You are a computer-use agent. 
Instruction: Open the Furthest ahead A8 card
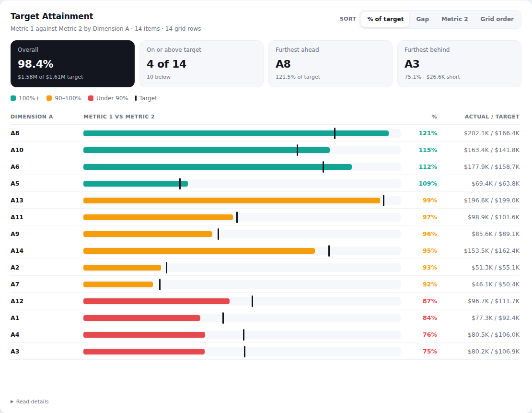pos(331,64)
